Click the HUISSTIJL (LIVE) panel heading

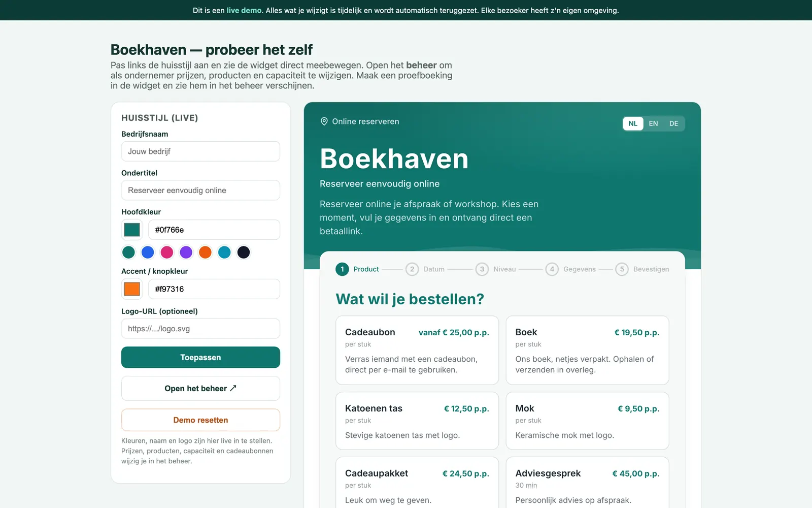160,118
